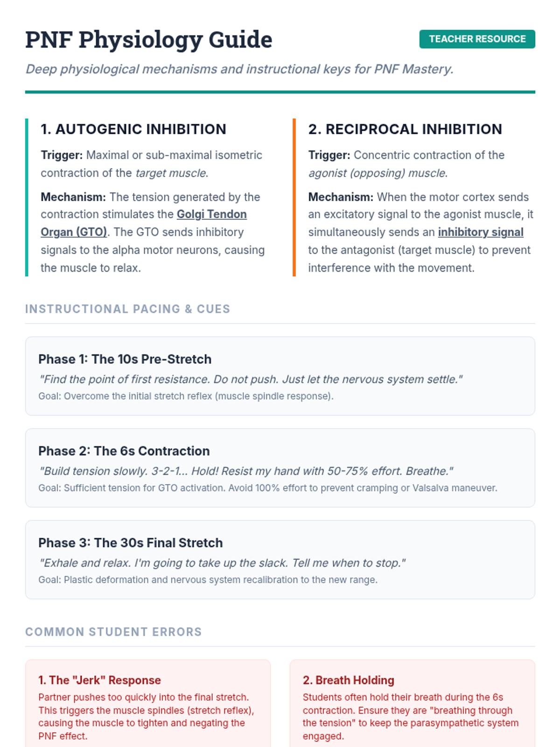Click the italic subtitle under the guide title
This screenshot has height=747, width=560.
tap(239, 69)
